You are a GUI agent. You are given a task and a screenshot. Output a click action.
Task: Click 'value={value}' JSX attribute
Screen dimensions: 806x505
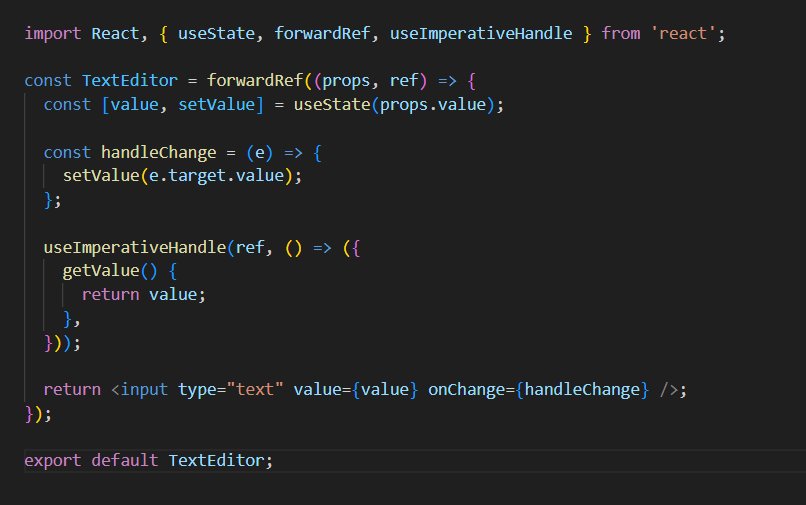356,390
